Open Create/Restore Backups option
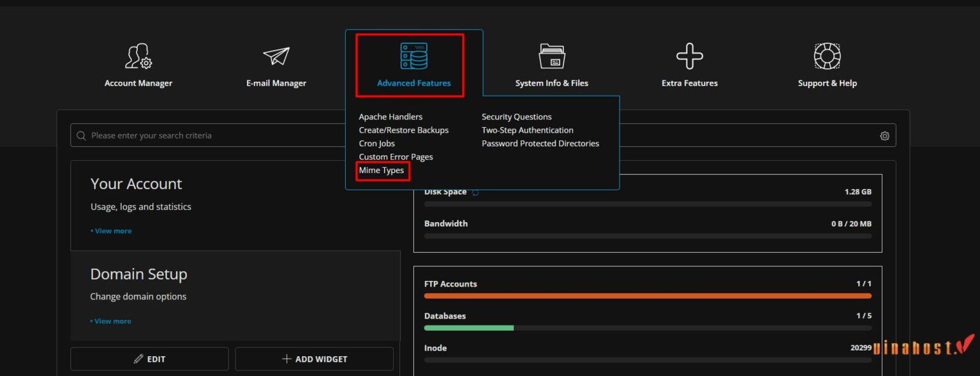This screenshot has height=376, width=980. click(x=403, y=130)
